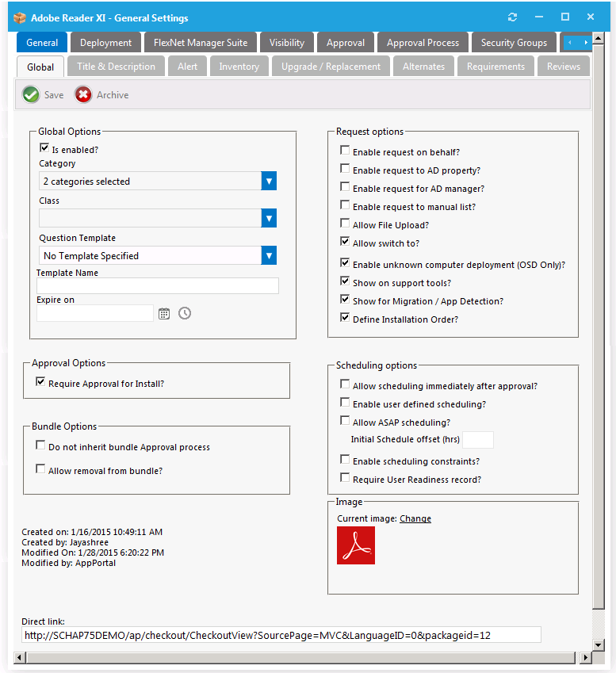Image resolution: width=616 pixels, height=673 pixels.
Task: Click the refresh icon in title bar
Action: click(x=512, y=17)
